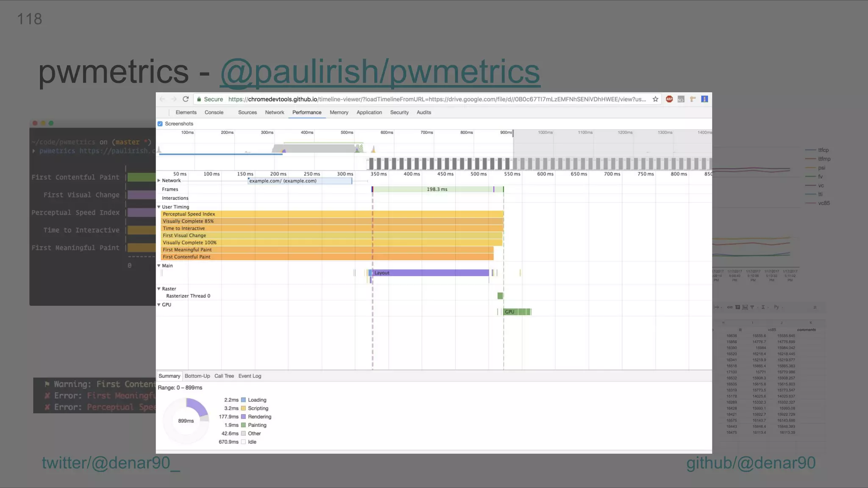Click the Rendering purple legend swatch
This screenshot has width=868, height=488.
click(244, 417)
